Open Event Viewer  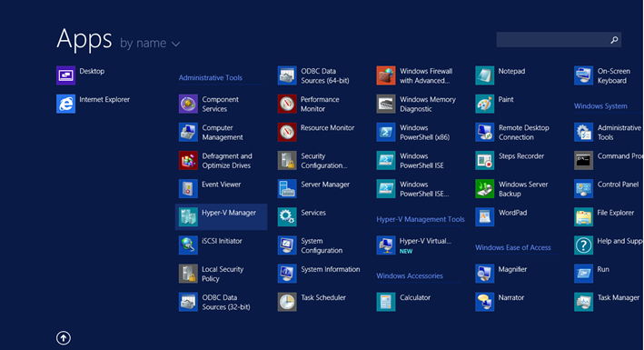pos(210,189)
